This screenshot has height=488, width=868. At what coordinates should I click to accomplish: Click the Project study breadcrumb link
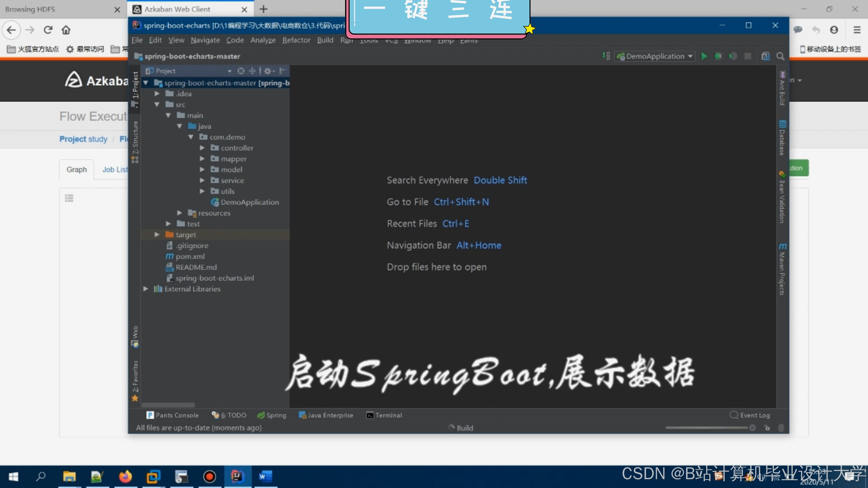pos(83,139)
